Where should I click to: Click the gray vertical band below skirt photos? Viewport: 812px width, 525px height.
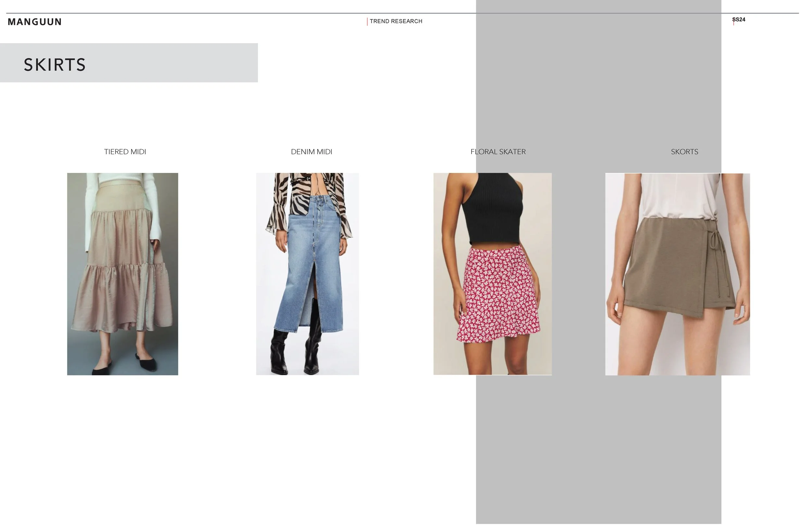click(x=598, y=450)
